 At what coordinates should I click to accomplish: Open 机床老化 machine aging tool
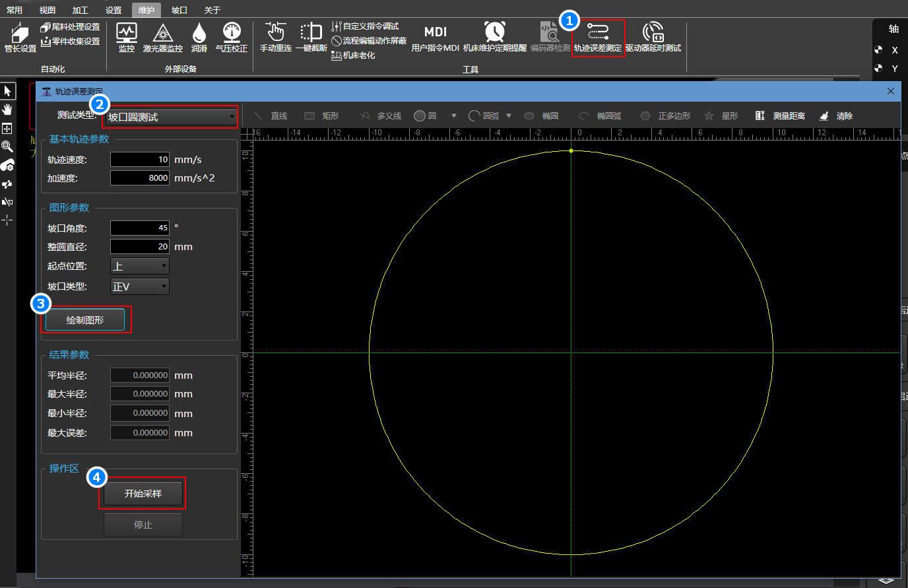(353, 55)
